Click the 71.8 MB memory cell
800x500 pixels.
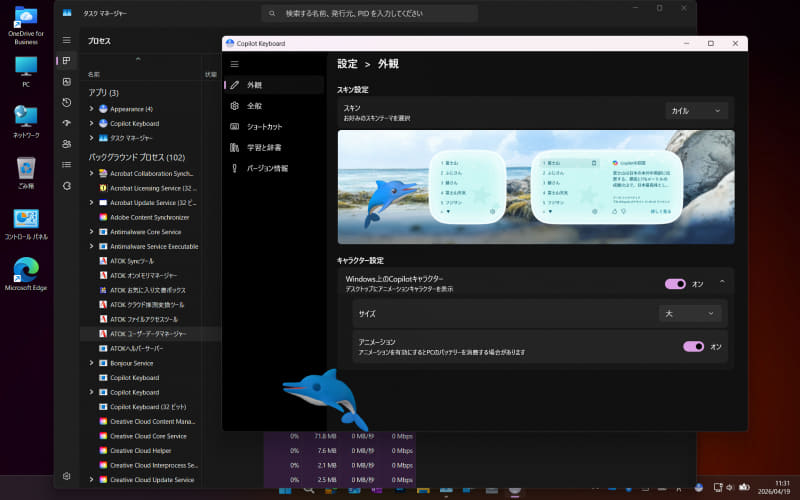[x=326, y=436]
